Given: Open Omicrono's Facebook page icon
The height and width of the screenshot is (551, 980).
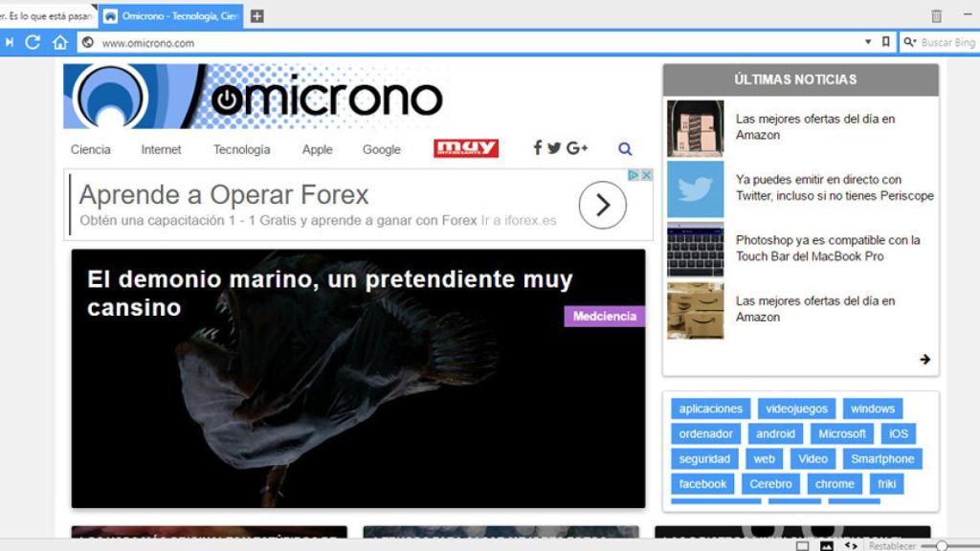Looking at the screenshot, I should [x=538, y=148].
